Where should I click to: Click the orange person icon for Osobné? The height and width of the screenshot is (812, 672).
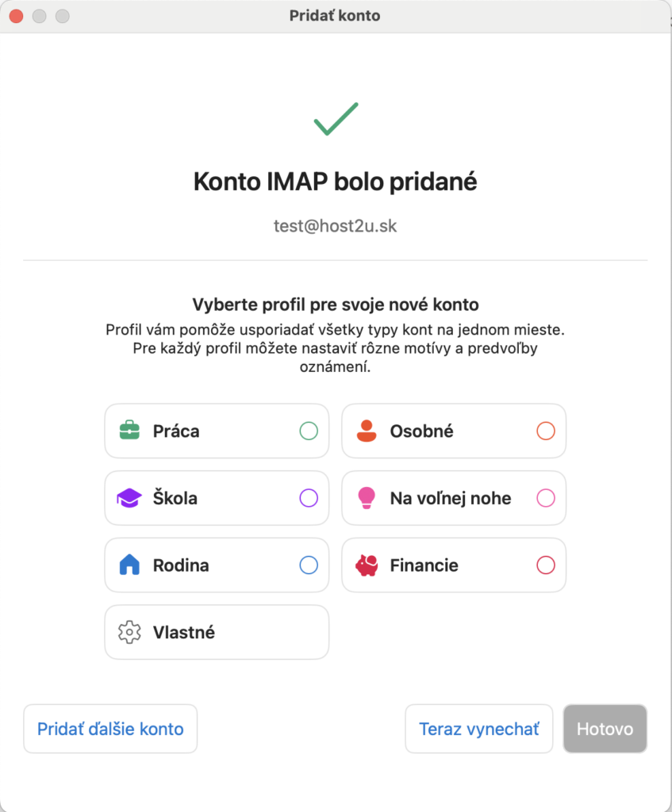(367, 431)
